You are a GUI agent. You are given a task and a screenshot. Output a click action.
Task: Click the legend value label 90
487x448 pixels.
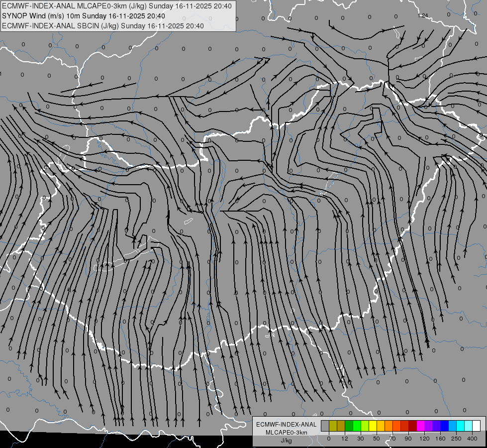click(x=408, y=439)
